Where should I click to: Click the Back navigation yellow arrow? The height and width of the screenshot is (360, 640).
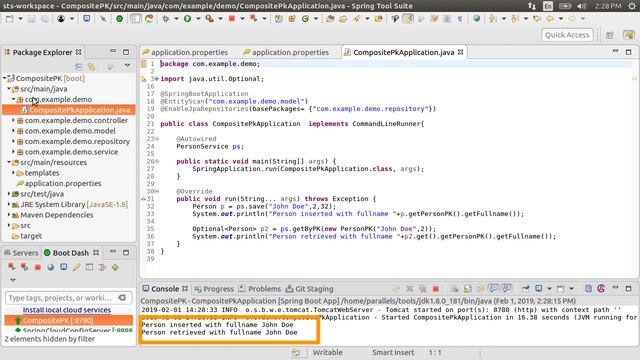tap(550, 19)
